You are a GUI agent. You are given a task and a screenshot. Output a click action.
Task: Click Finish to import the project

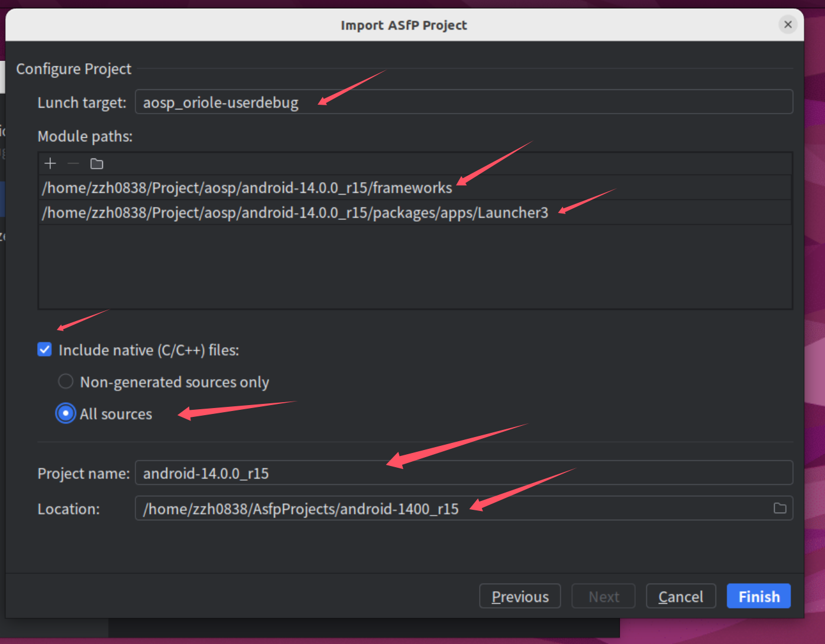(x=758, y=597)
